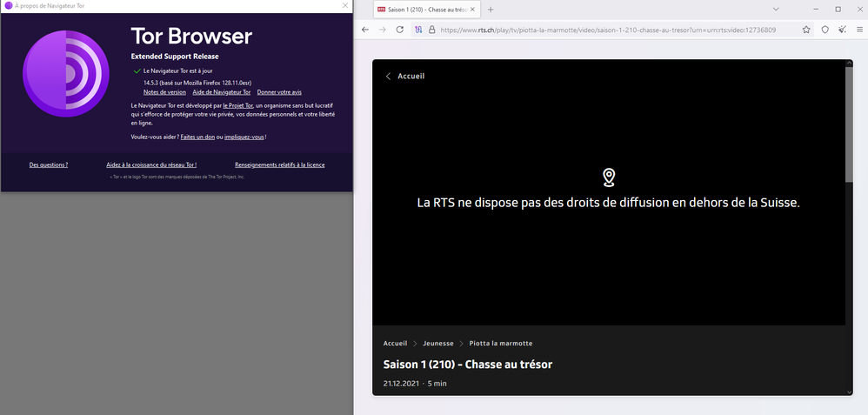Click the Faites un don link

[198, 137]
